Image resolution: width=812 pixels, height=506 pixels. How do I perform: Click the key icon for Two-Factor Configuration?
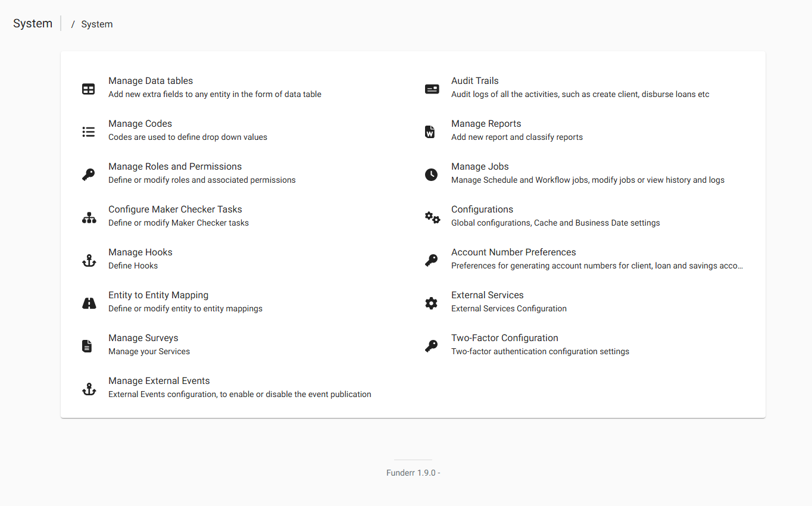coord(431,345)
